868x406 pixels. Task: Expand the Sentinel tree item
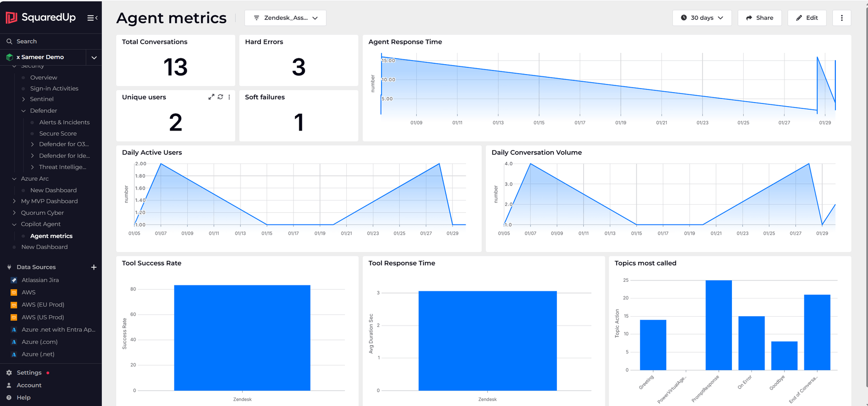pos(24,99)
